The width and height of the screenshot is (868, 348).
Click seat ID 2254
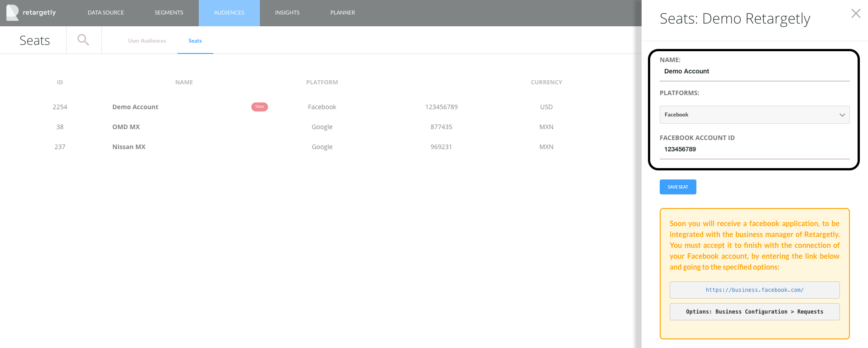60,107
